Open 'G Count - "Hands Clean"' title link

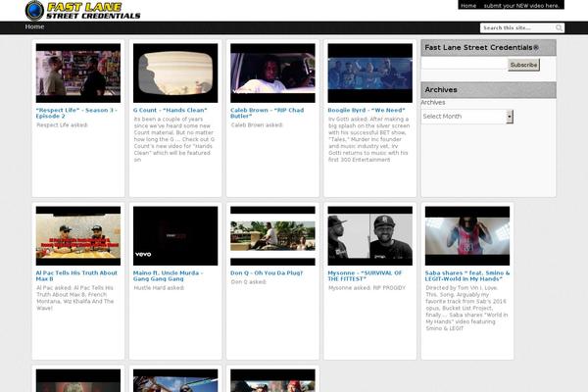[170, 110]
